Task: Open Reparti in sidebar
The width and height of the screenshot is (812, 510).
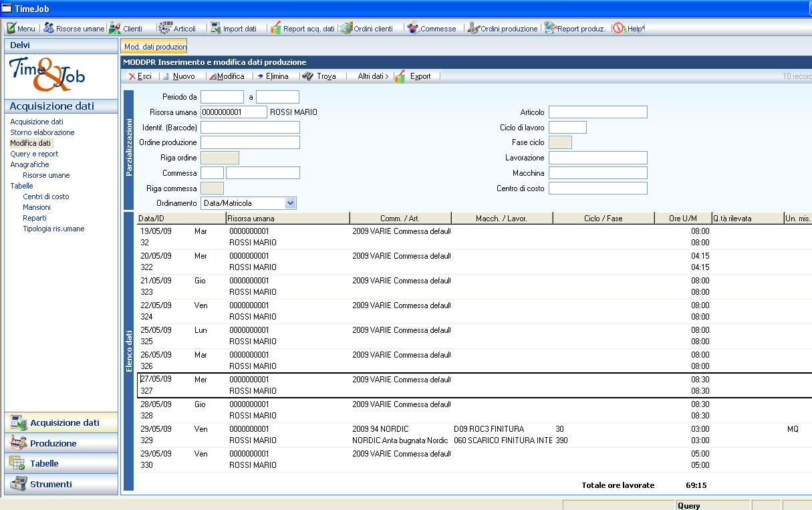Action: pos(35,218)
